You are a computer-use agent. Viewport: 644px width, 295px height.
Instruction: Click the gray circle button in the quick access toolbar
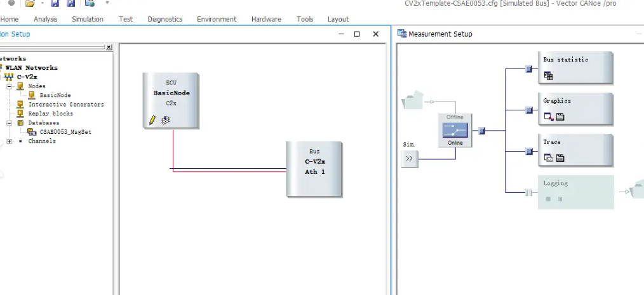tap(11, 3)
